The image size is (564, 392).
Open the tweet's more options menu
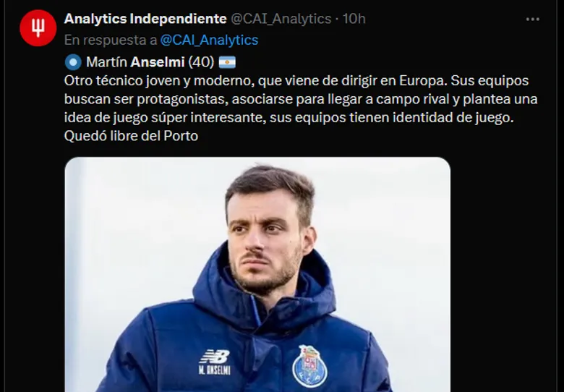pyautogui.click(x=533, y=19)
